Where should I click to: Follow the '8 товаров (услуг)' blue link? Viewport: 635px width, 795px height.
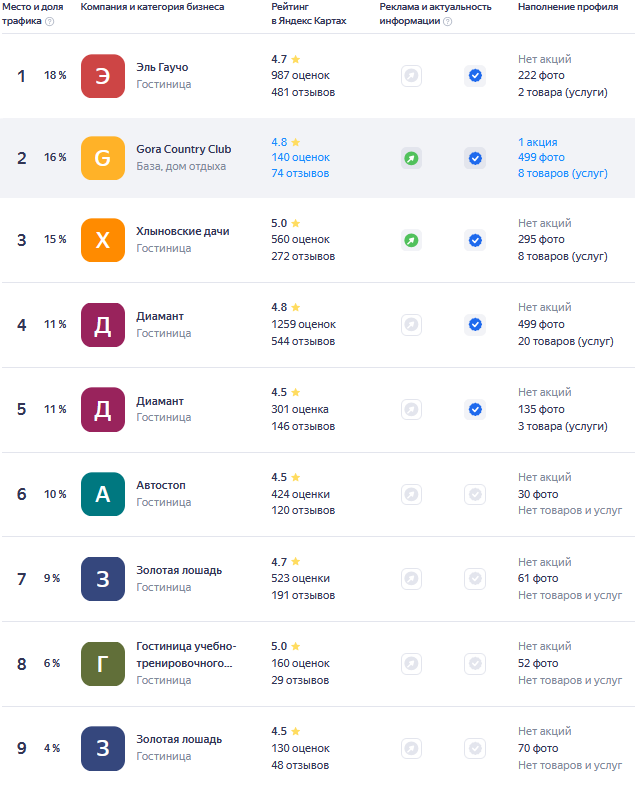pos(562,173)
